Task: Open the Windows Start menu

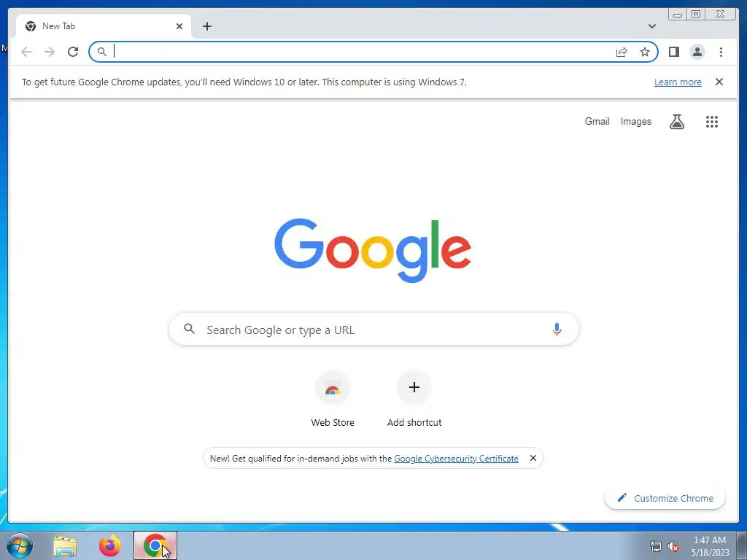Action: [18, 545]
